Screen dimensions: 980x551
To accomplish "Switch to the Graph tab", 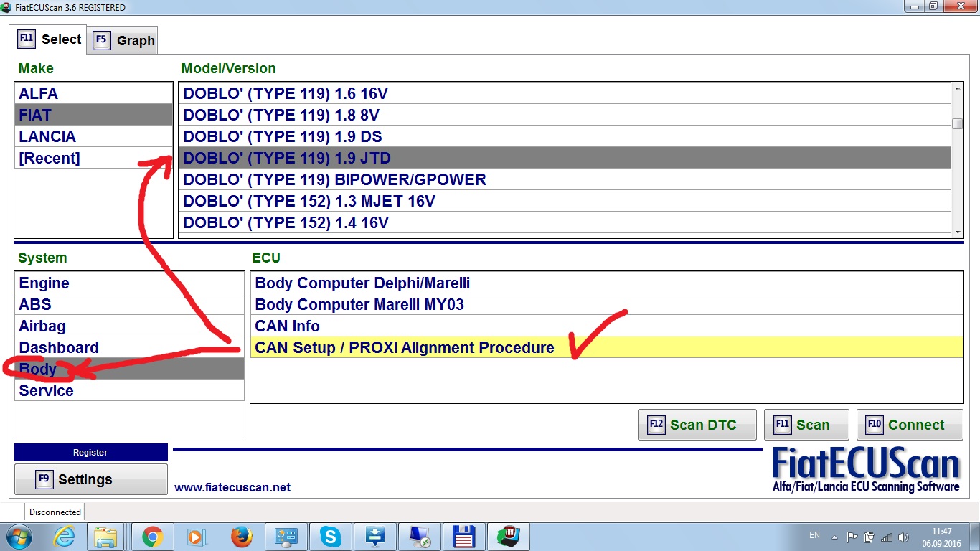I will pyautogui.click(x=124, y=40).
